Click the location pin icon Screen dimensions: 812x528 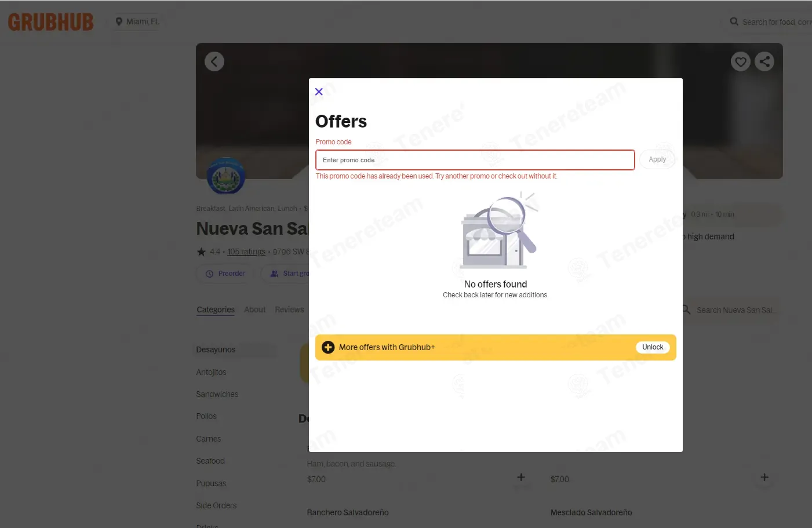(119, 21)
